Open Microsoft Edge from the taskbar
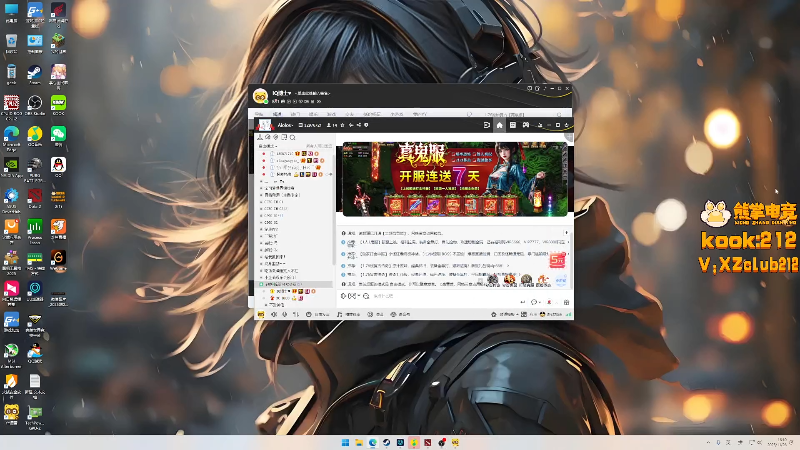The image size is (800, 450). point(373,442)
